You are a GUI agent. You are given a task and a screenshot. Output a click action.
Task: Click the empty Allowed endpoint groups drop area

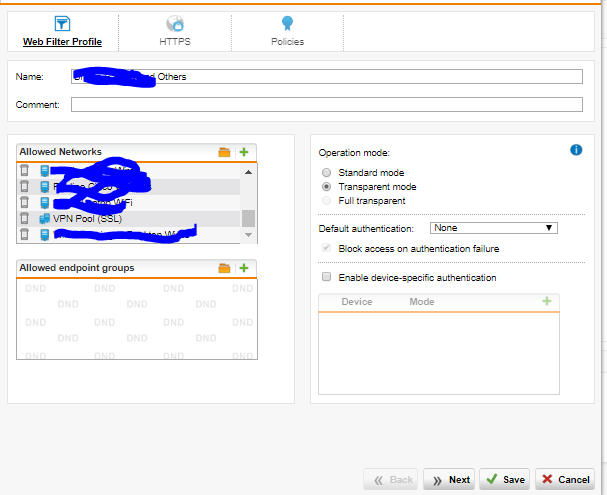(137, 319)
